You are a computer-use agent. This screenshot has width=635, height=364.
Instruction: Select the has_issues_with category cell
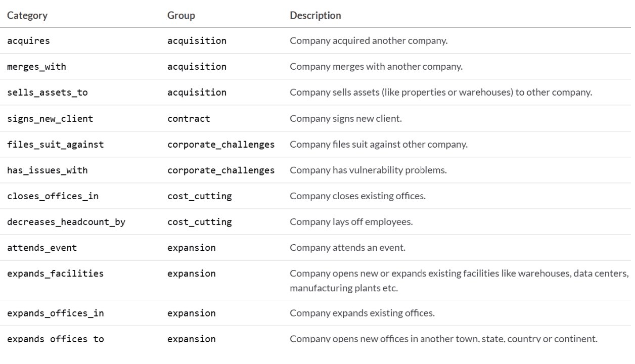point(47,170)
